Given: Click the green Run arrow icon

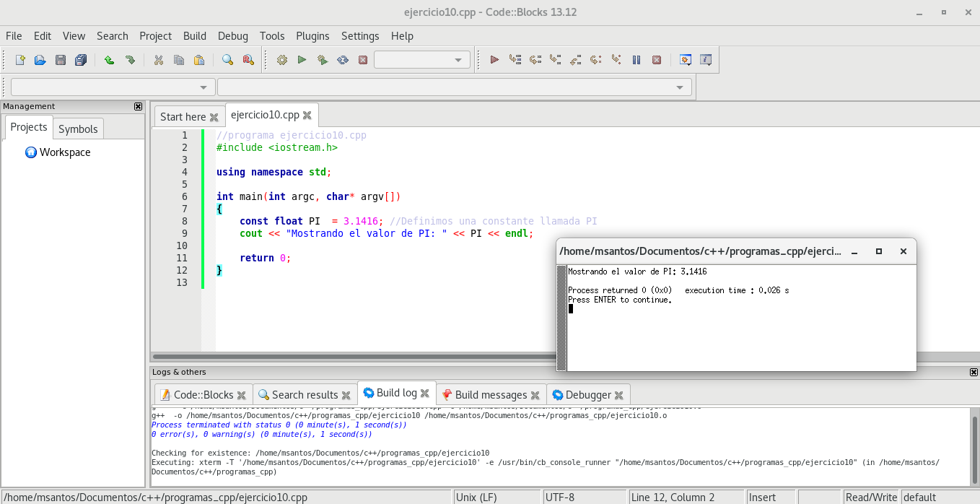Looking at the screenshot, I should tap(302, 60).
